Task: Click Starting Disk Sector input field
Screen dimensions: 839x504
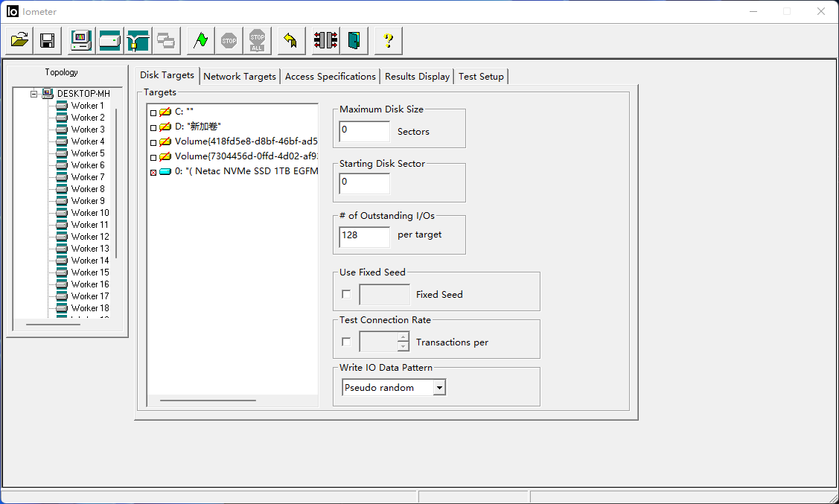Action: (364, 184)
